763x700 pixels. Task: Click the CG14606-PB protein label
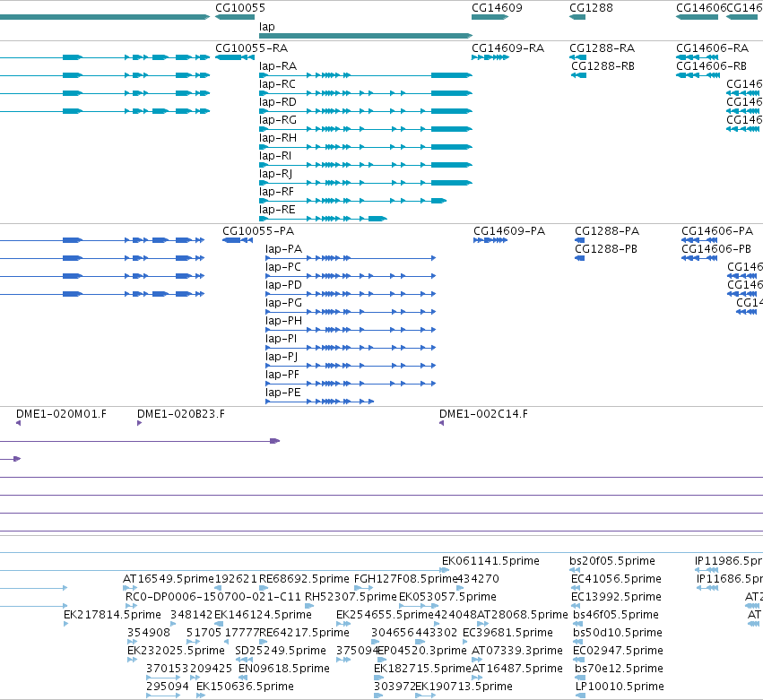coord(716,249)
